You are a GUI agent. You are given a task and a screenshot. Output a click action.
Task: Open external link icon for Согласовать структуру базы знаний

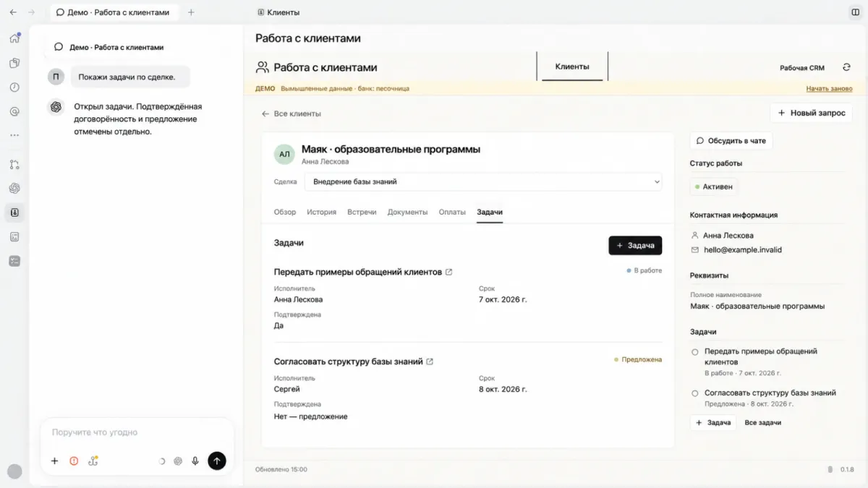[x=430, y=361]
